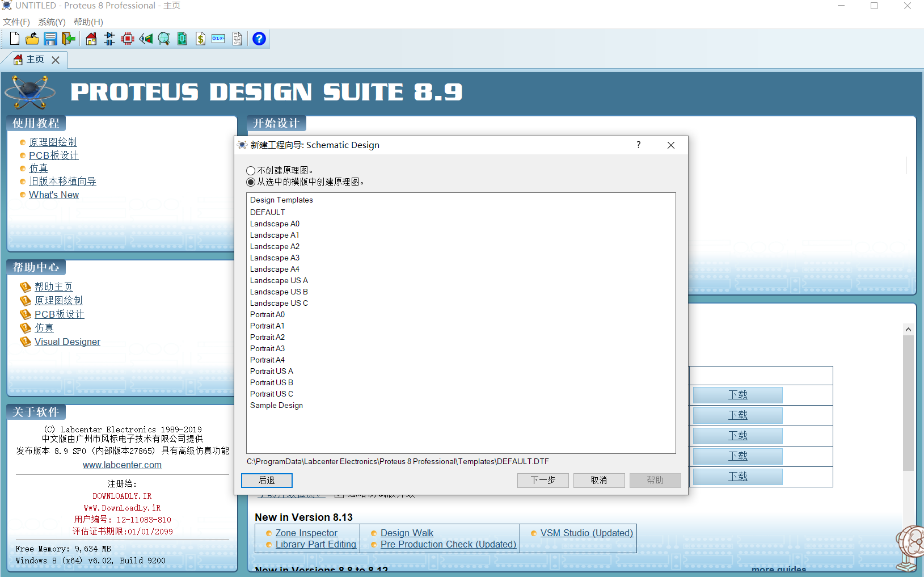Open Pre Production Check (Updated) link

[448, 544]
